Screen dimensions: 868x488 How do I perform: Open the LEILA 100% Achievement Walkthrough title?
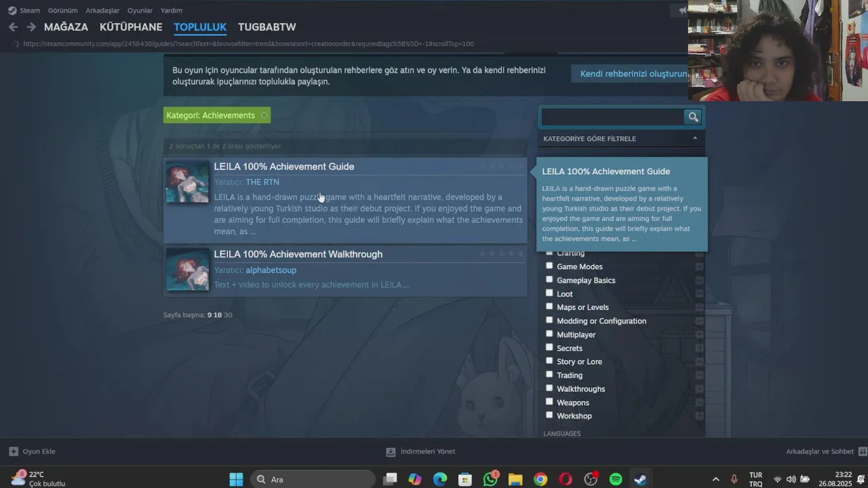tap(298, 254)
